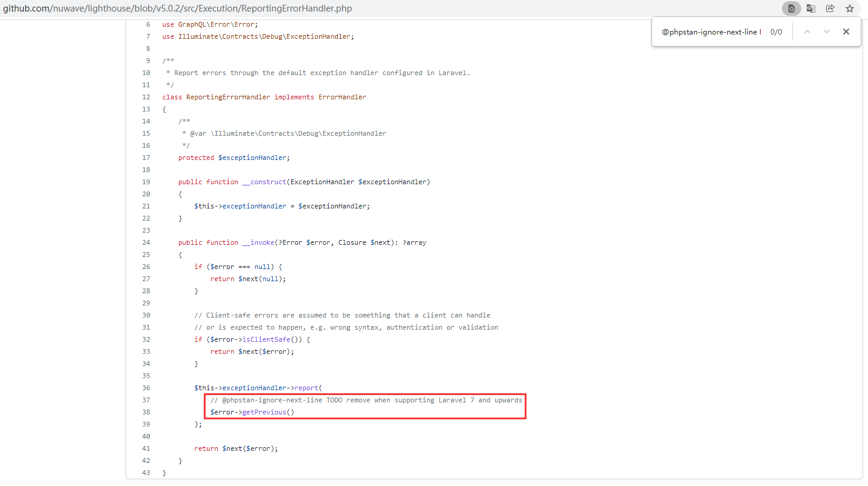Go to next find result arrow

click(x=826, y=32)
